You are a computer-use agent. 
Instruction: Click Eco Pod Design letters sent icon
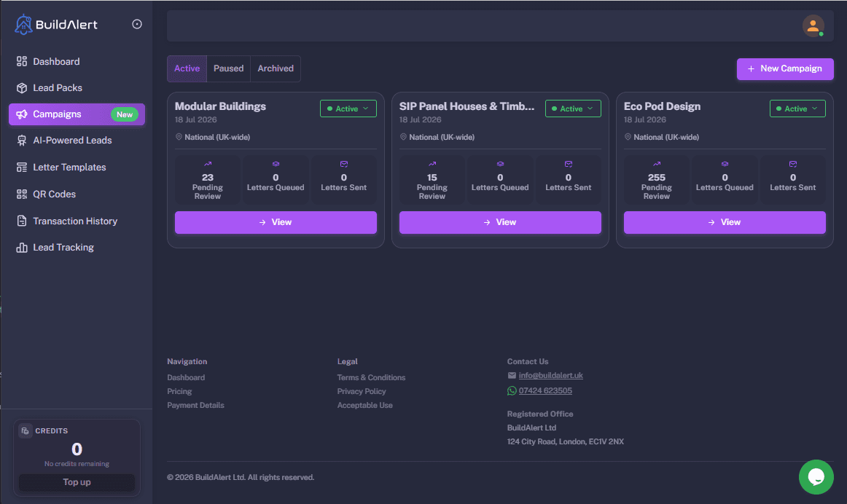793,164
